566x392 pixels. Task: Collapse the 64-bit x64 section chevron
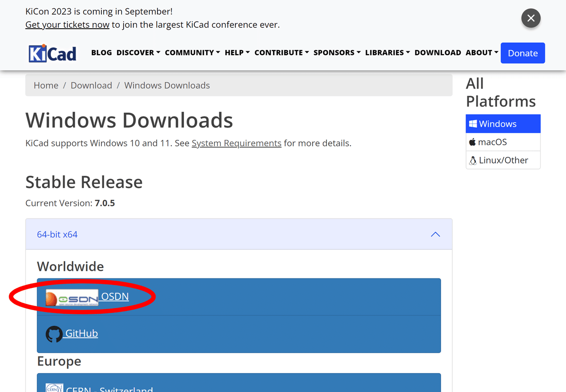tap(435, 234)
